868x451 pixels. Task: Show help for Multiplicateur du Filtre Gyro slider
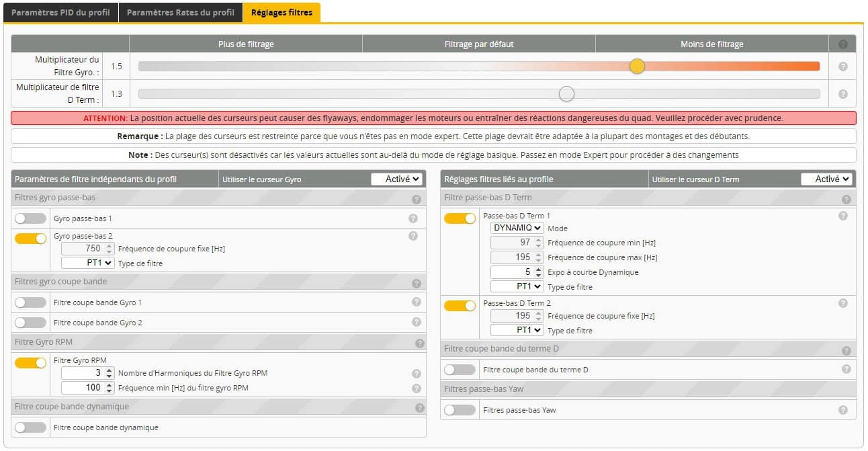[x=842, y=67]
